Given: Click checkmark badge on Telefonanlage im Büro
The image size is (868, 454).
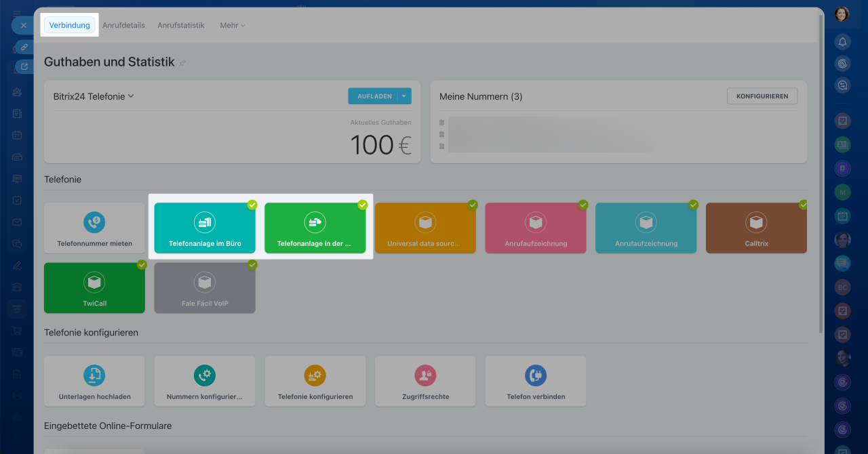Looking at the screenshot, I should click(252, 205).
